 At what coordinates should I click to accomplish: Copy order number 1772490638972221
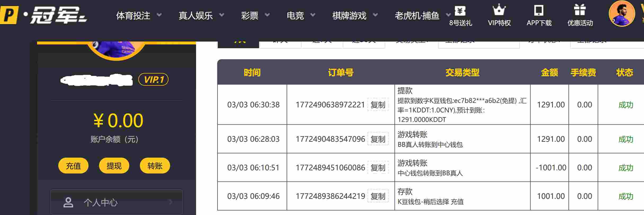[x=378, y=105]
